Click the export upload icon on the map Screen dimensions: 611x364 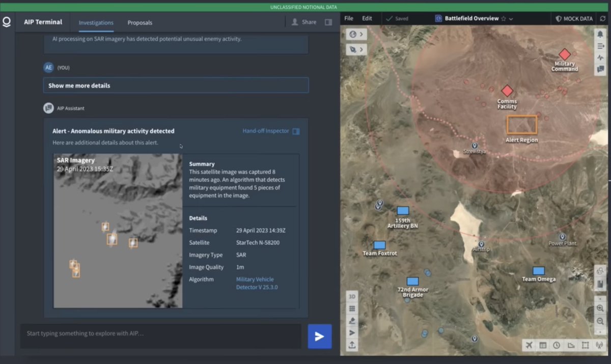pyautogui.click(x=352, y=345)
